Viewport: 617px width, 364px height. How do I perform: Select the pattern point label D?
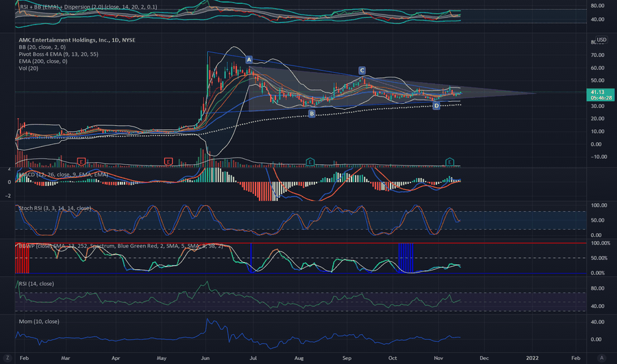pos(436,106)
